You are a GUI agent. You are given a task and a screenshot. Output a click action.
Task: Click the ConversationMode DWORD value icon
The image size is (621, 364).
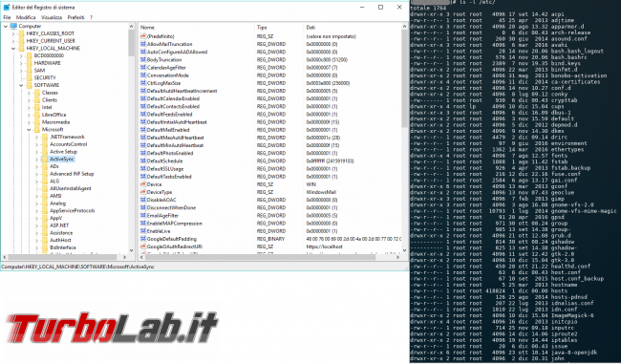pyautogui.click(x=143, y=75)
